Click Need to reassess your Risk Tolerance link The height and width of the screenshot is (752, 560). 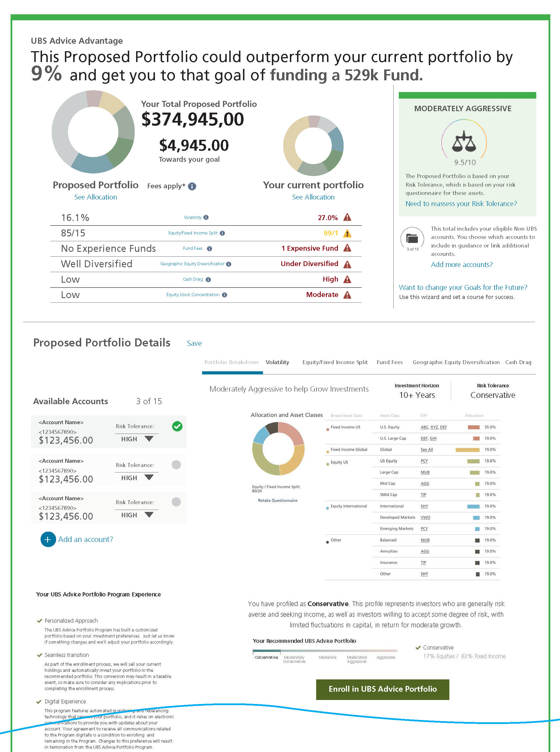[461, 204]
